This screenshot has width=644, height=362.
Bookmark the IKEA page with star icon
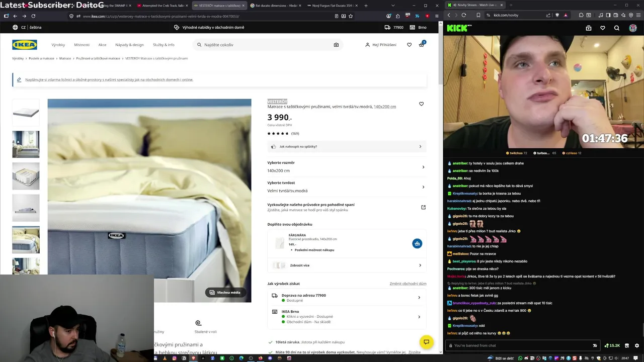(x=351, y=16)
